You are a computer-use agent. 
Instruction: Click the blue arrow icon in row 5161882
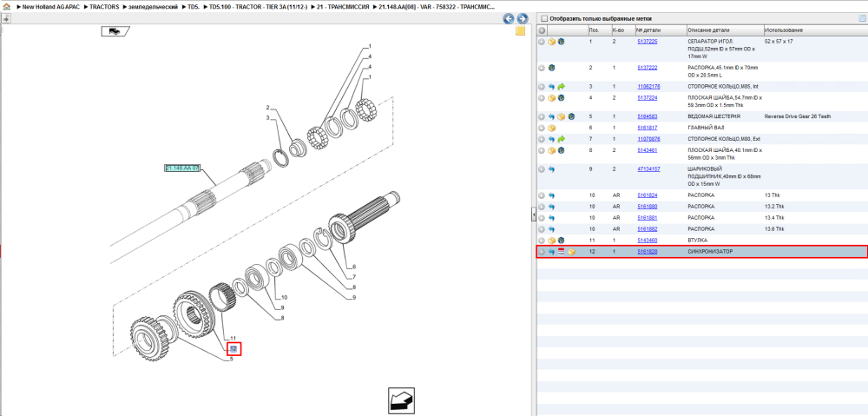pos(551,228)
